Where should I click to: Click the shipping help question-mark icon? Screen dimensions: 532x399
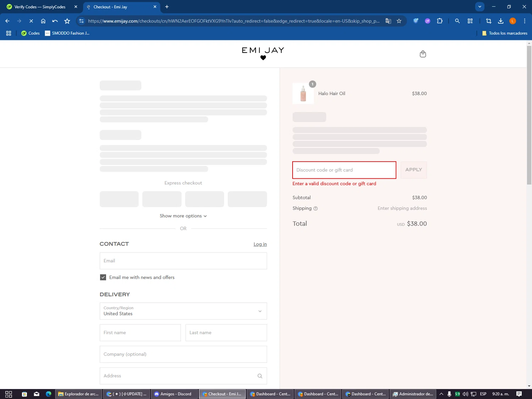[x=315, y=209]
